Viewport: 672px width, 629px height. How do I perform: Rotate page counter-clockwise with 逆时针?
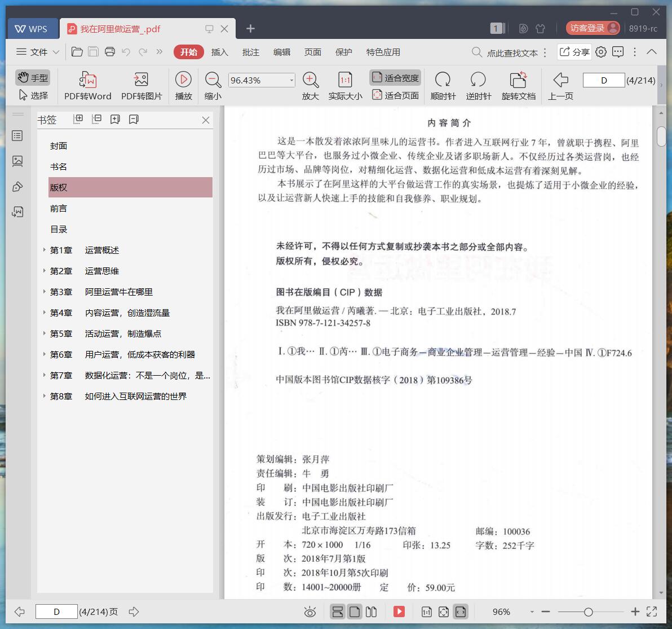click(x=478, y=80)
